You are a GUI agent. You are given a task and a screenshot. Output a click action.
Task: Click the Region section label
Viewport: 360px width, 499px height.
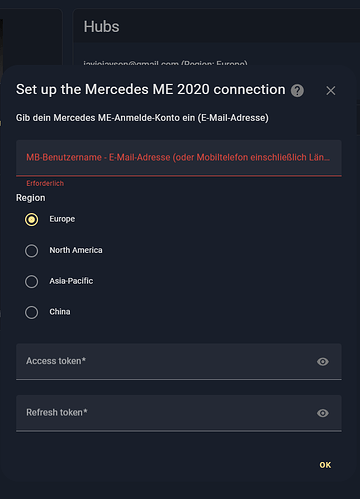[31, 198]
